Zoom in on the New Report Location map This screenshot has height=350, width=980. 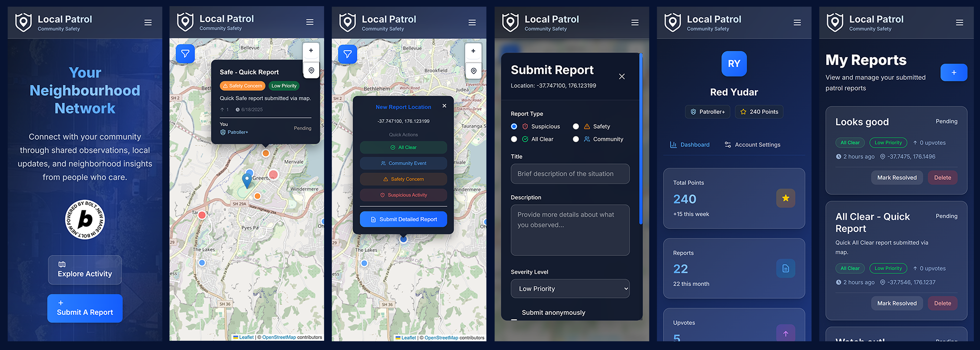point(473,51)
